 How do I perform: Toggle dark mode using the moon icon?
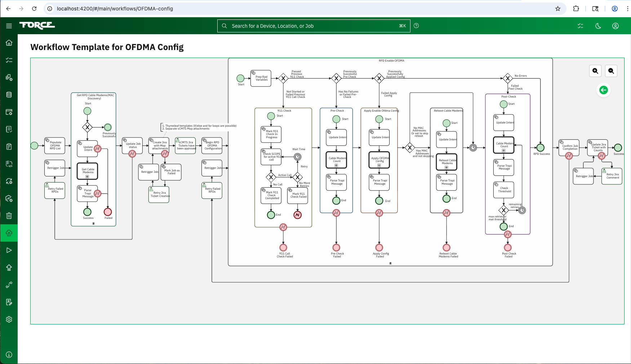click(598, 26)
